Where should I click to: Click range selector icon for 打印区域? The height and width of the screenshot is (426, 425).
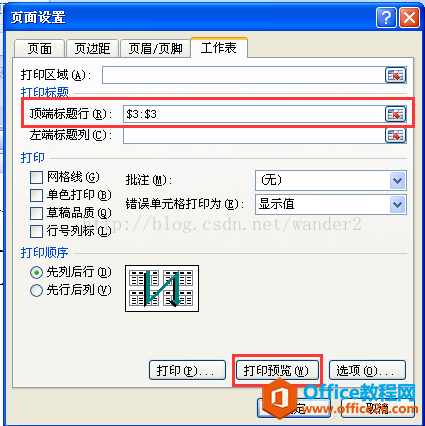coord(395,75)
